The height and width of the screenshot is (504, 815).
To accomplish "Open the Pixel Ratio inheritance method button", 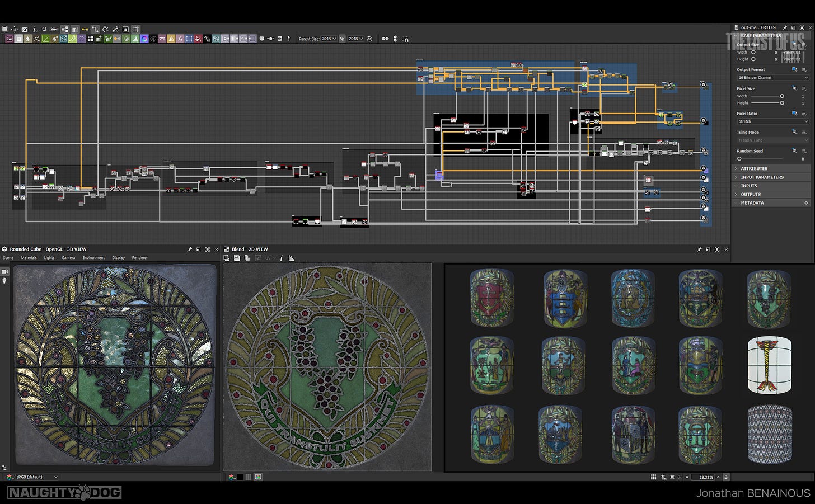I will 794,114.
